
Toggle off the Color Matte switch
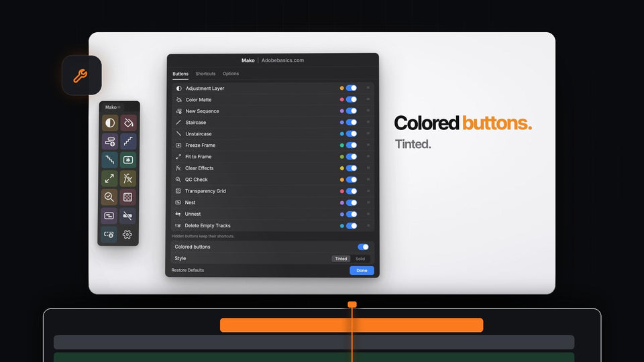coord(351,99)
